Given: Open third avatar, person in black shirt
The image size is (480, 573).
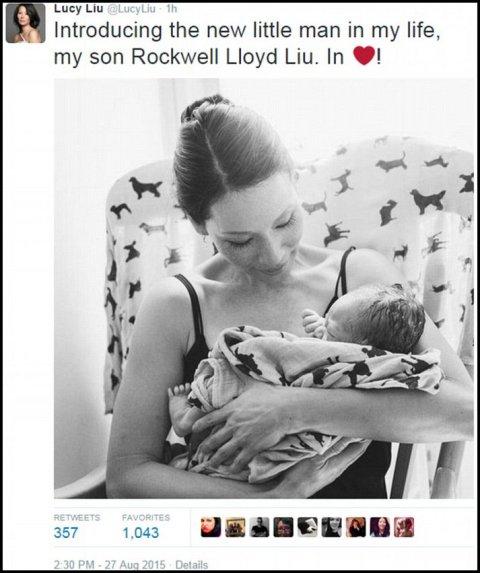Looking at the screenshot, I should coord(259,527).
